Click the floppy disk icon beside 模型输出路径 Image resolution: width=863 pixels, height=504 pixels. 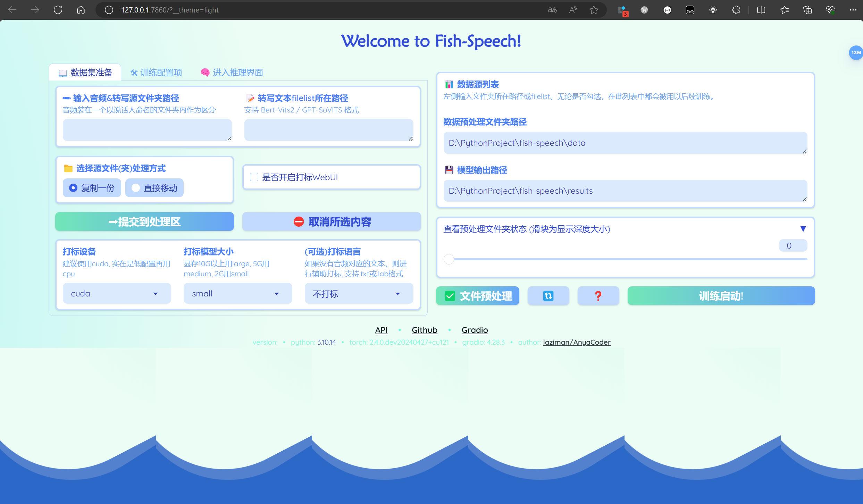pos(449,170)
